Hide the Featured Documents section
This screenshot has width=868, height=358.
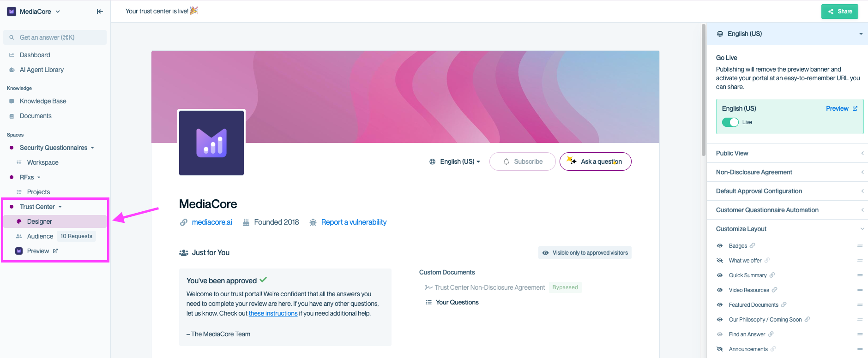click(719, 305)
